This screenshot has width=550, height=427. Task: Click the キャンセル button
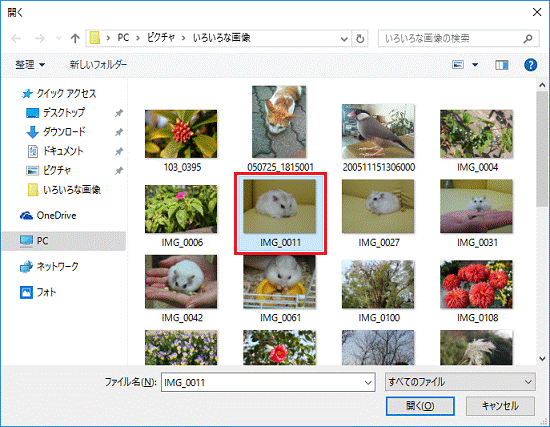click(x=500, y=406)
